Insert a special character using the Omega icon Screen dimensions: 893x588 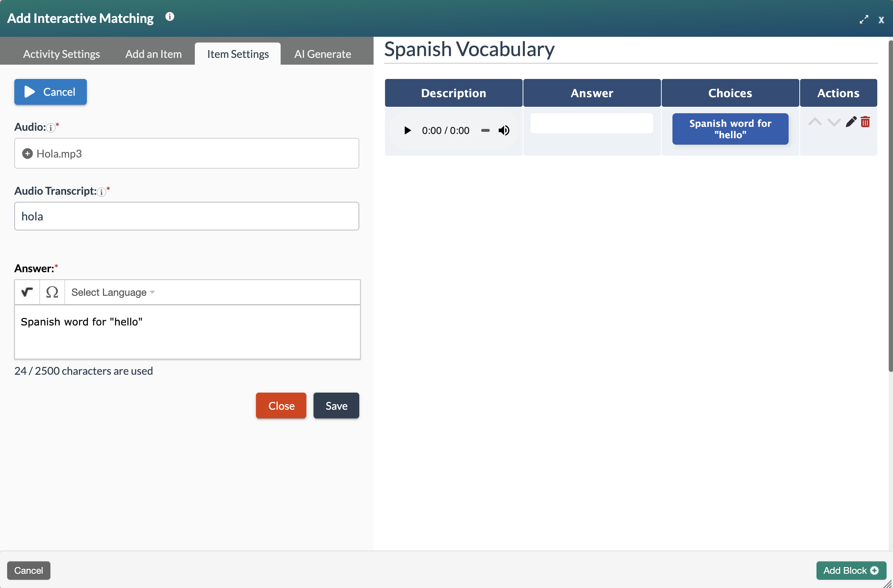52,292
